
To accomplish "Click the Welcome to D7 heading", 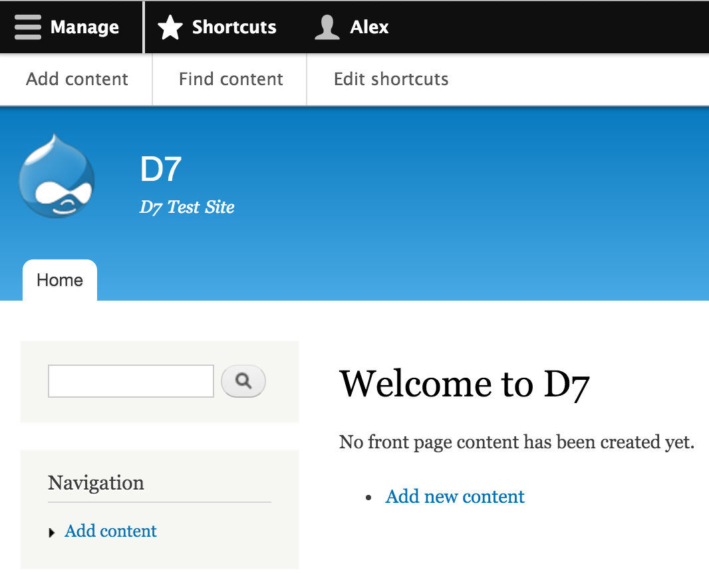I will click(464, 384).
